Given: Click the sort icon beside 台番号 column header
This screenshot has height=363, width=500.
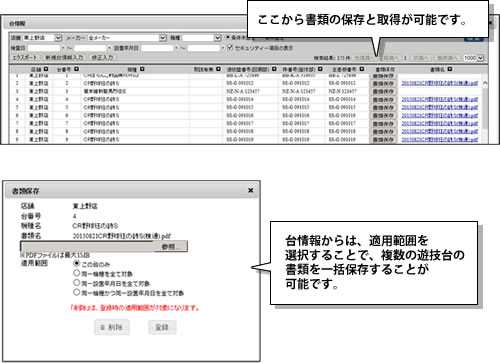Looking at the screenshot, I should 76,69.
